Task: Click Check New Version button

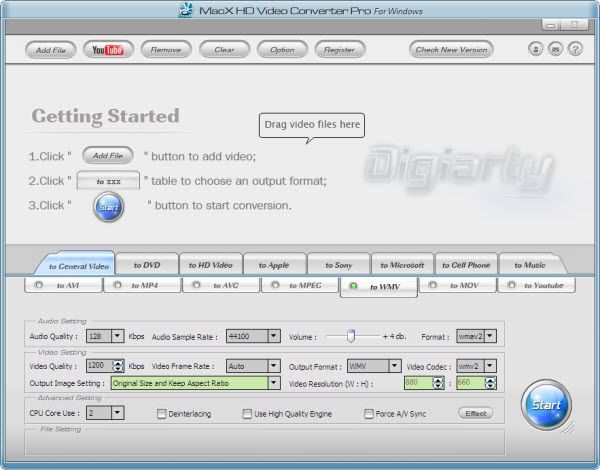Action: [451, 49]
